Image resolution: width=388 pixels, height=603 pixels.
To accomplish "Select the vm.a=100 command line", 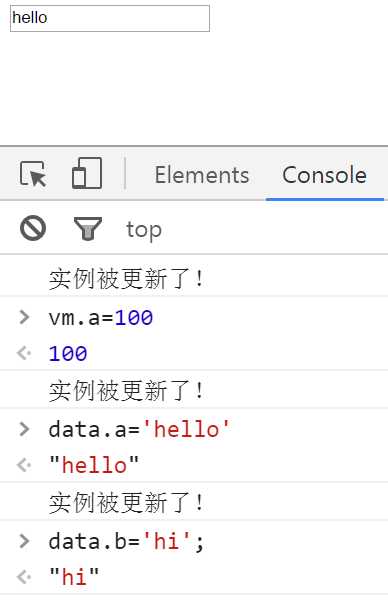I will coord(101,318).
